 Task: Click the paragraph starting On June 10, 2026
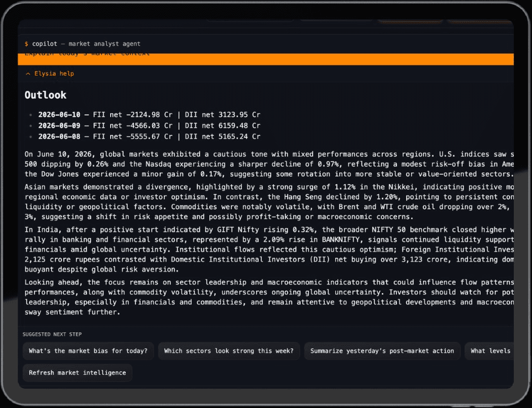tap(269, 164)
